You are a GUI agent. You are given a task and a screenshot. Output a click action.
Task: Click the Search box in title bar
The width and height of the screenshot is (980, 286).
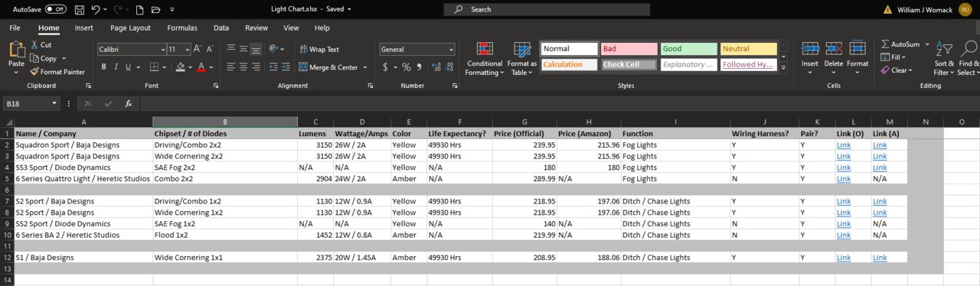pyautogui.click(x=547, y=9)
